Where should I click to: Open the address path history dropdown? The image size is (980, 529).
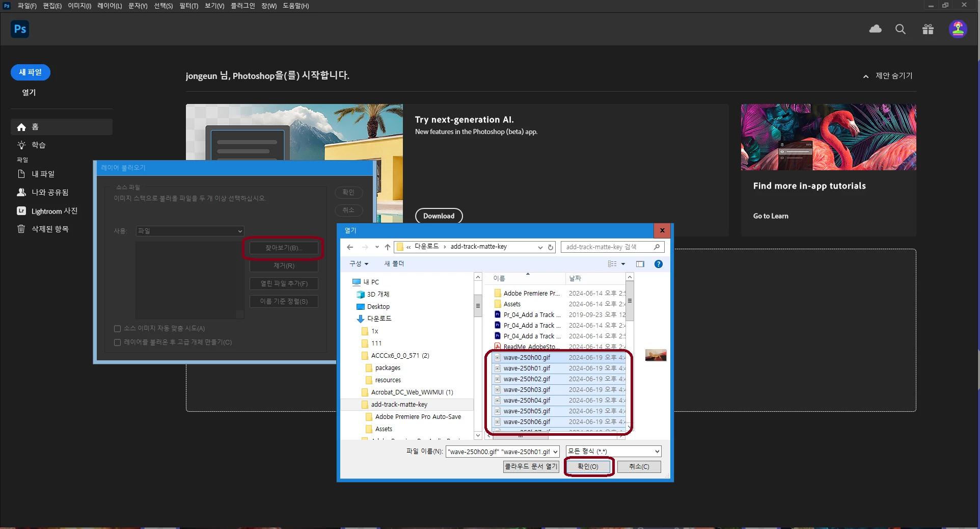point(540,247)
